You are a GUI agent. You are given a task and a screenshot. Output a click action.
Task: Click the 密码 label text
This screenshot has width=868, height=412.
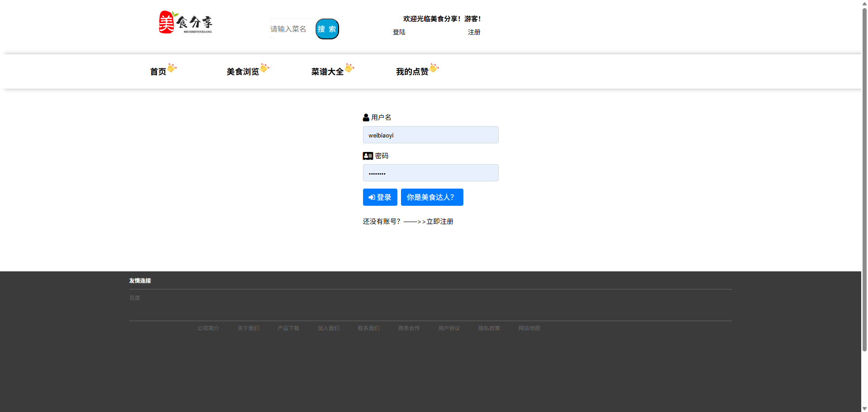point(382,156)
